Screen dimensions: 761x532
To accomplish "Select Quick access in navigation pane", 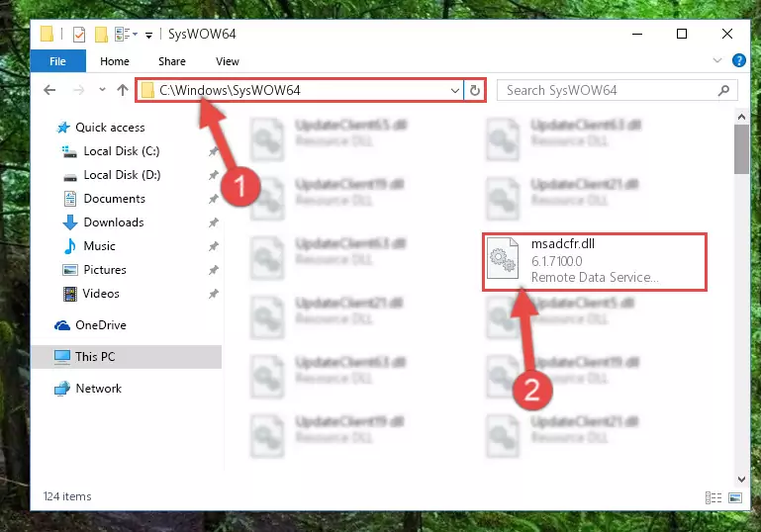I will click(x=101, y=128).
